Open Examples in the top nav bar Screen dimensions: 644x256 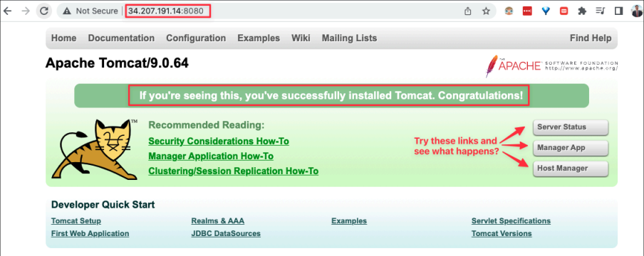click(x=259, y=38)
